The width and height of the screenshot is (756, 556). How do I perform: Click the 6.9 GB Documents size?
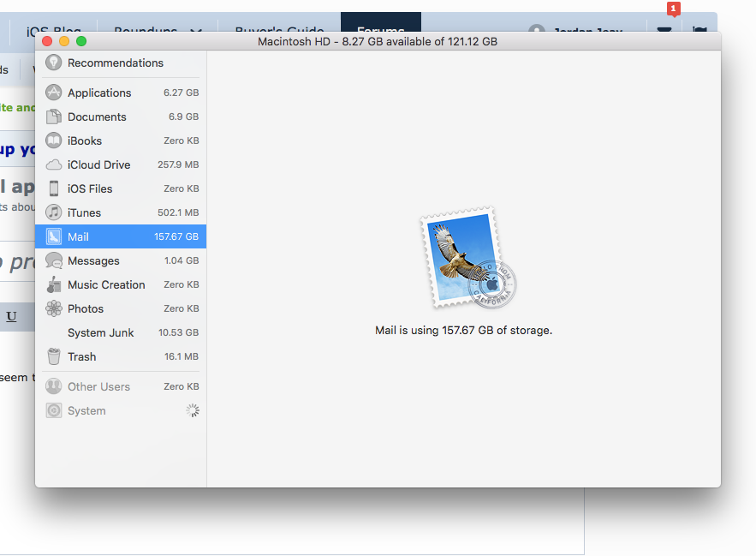pyautogui.click(x=184, y=117)
